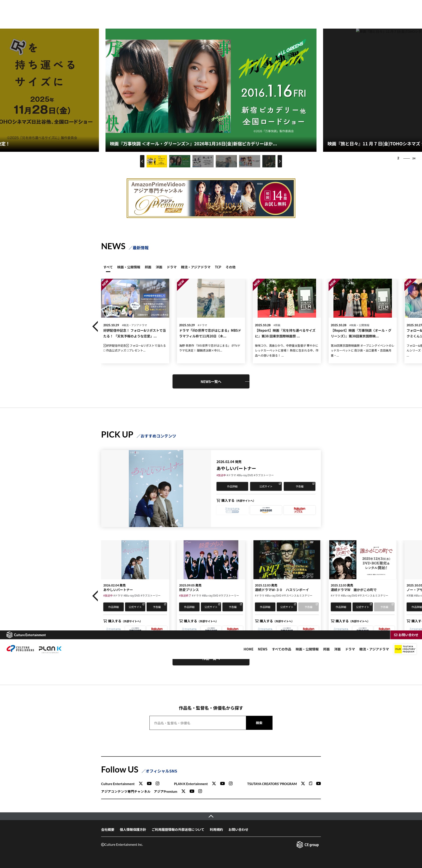
Task: Buy featured あやしいパートナー on Rakuten Books
Action: click(x=299, y=510)
